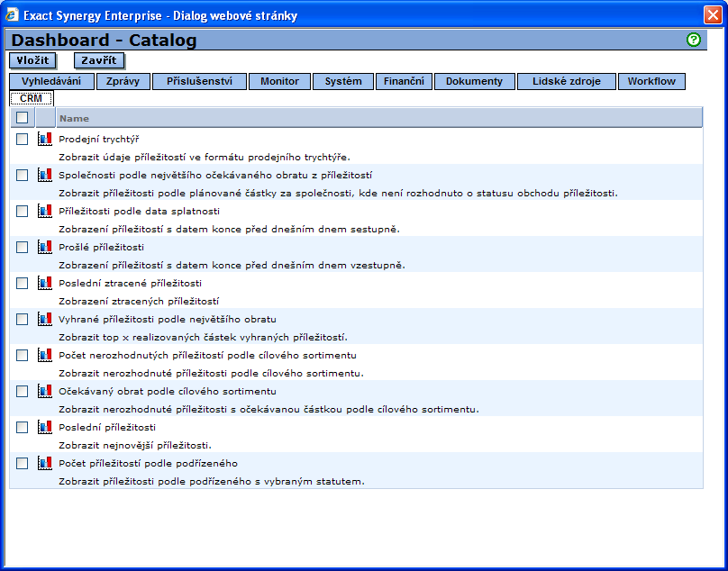Open the Systém tab

tap(343, 81)
